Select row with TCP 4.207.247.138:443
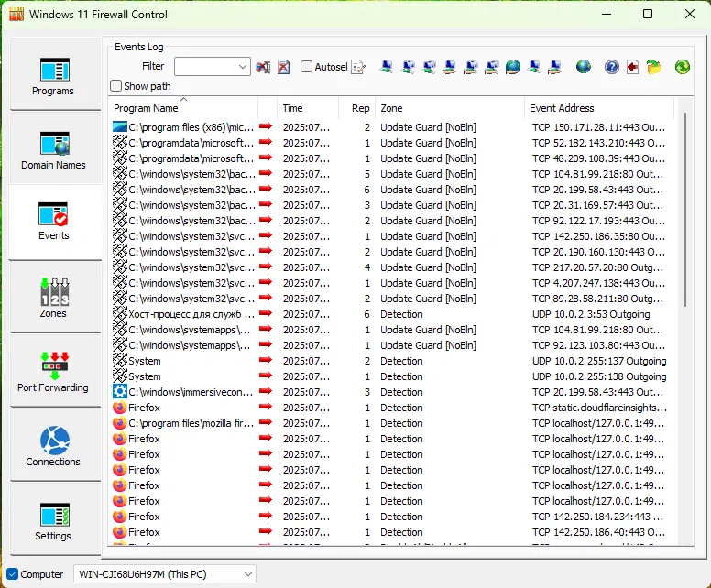Image resolution: width=711 pixels, height=588 pixels. click(x=392, y=283)
